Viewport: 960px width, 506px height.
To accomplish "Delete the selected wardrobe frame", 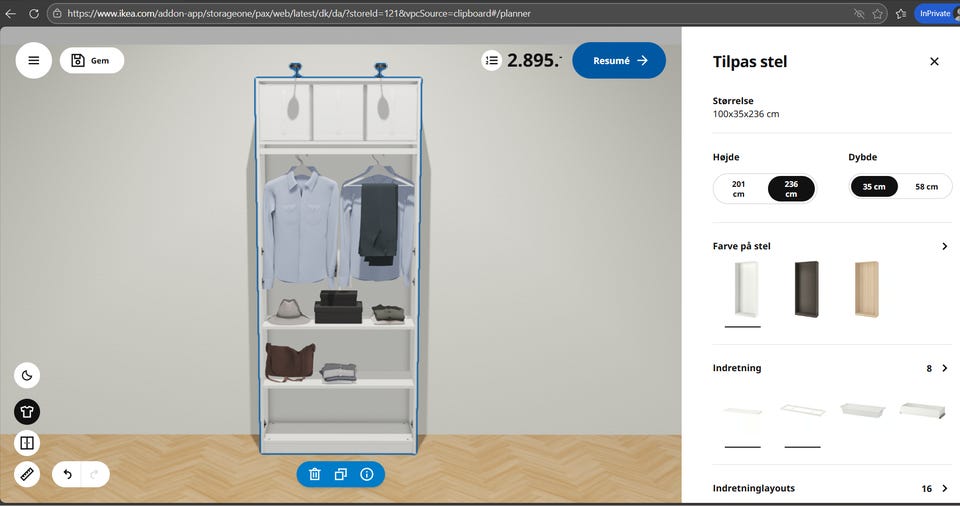I will 315,474.
